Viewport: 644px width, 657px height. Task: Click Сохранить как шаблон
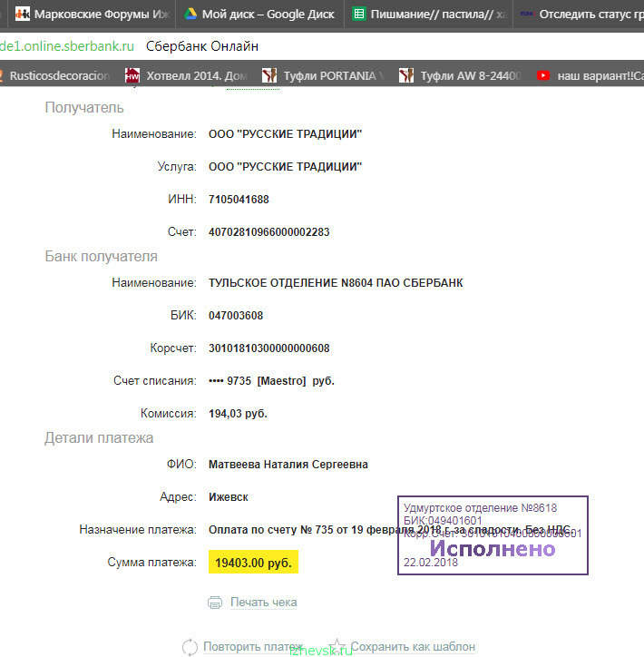pos(413,646)
